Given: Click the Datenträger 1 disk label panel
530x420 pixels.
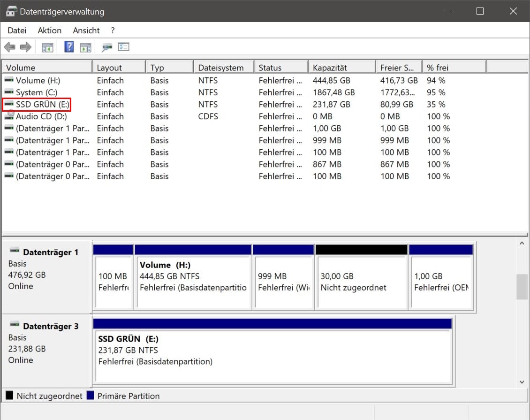Looking at the screenshot, I should click(47, 277).
